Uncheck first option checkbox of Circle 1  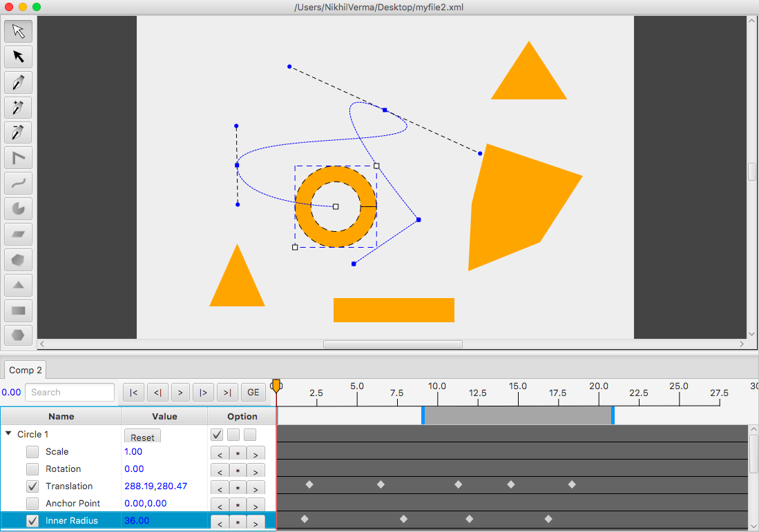pos(217,435)
